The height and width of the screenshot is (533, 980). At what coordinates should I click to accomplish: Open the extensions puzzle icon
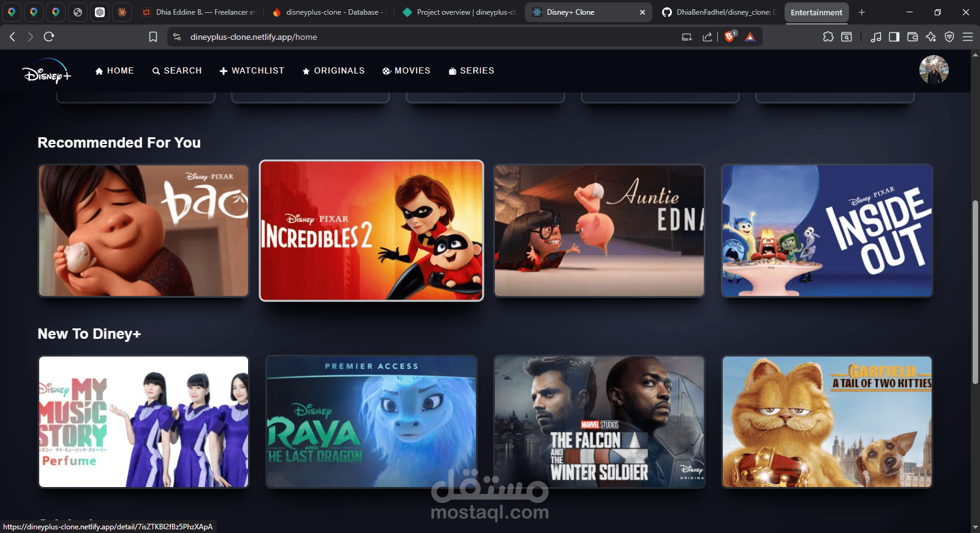(828, 37)
